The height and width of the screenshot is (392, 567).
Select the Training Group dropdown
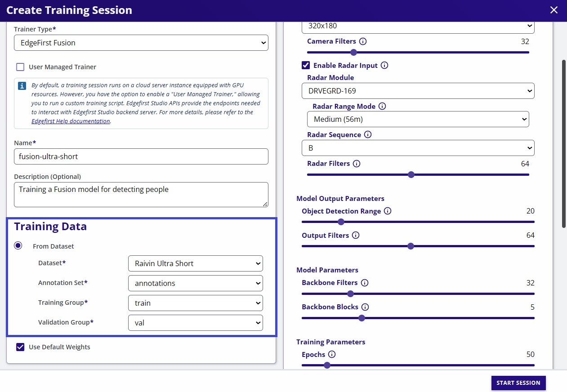pos(195,303)
